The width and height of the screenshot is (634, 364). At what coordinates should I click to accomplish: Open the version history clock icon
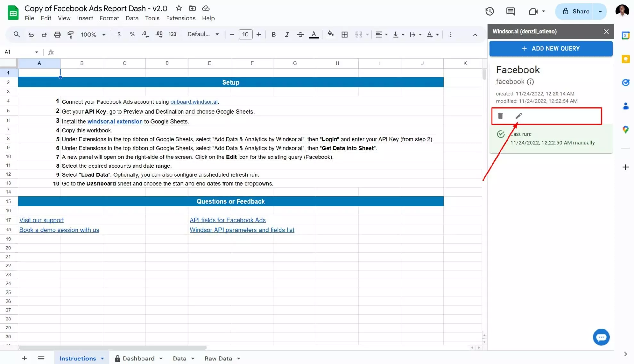(489, 12)
